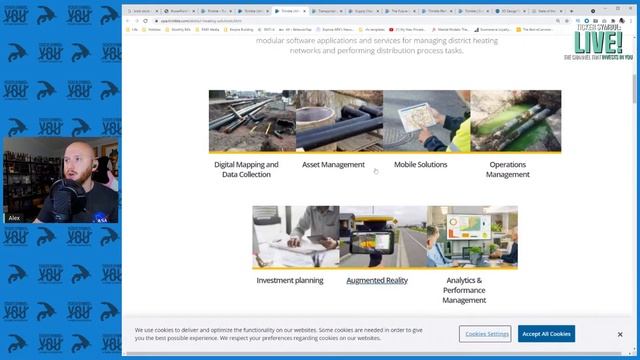640x360 pixels.
Task: Click the office analytics screen photo
Action: click(472, 237)
